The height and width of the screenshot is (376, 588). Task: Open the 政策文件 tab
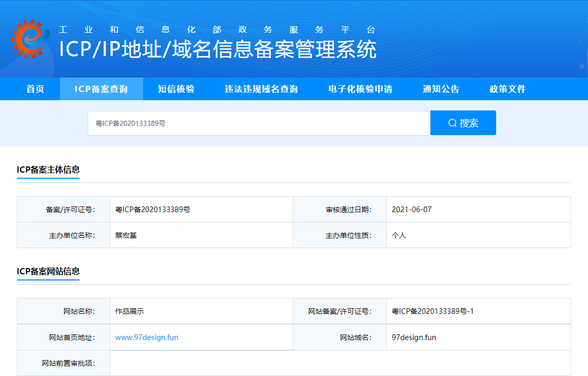point(508,89)
